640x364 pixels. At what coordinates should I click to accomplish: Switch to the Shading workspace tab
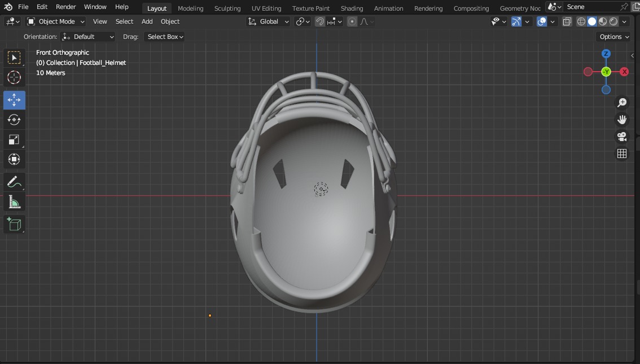pos(352,8)
